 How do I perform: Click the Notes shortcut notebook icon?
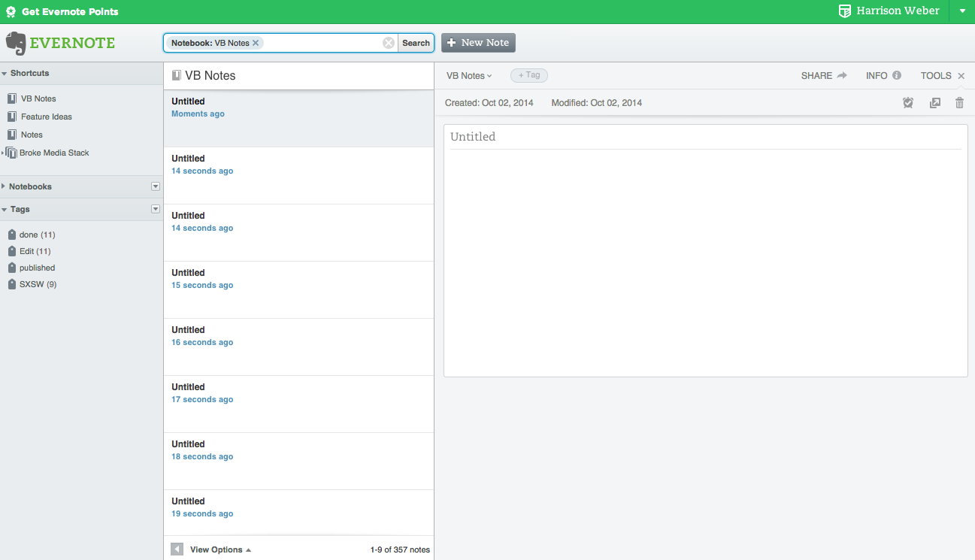point(12,135)
